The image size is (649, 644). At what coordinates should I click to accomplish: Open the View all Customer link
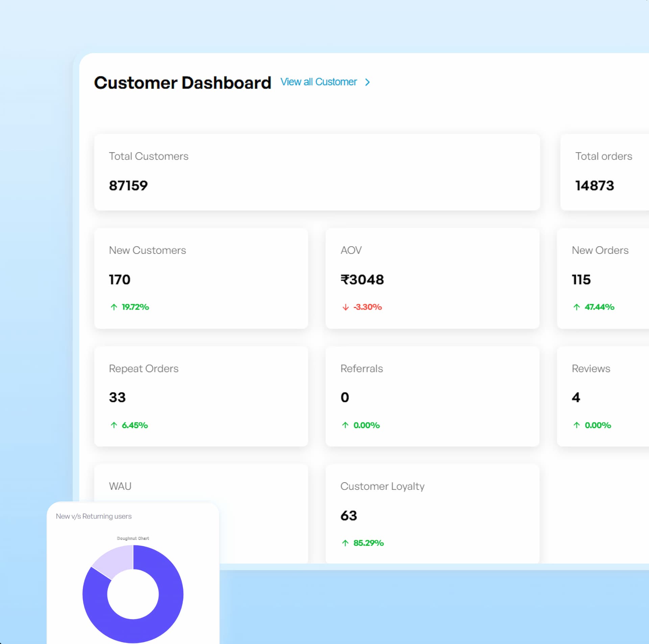pyautogui.click(x=318, y=82)
